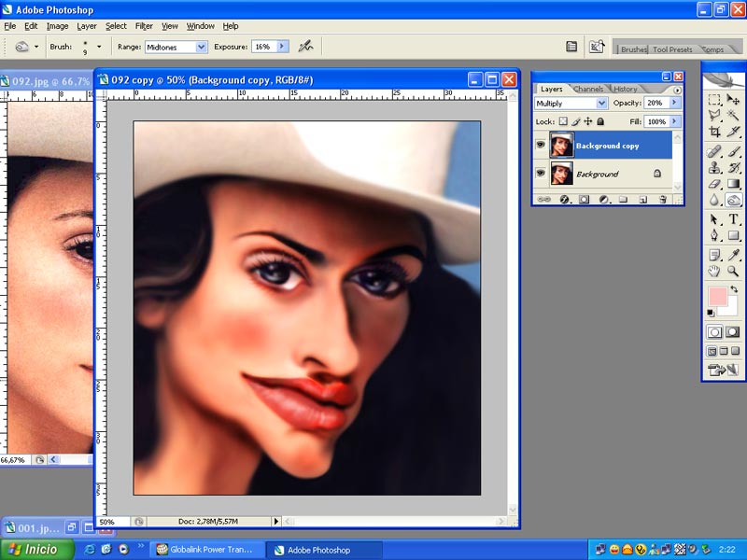The height and width of the screenshot is (560, 747).
Task: Delete layer using the trash icon
Action: click(x=663, y=200)
